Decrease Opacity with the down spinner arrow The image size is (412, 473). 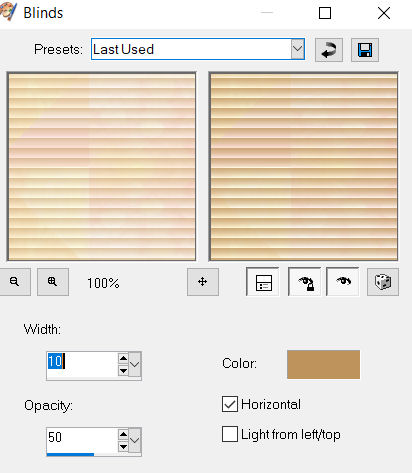coord(123,447)
